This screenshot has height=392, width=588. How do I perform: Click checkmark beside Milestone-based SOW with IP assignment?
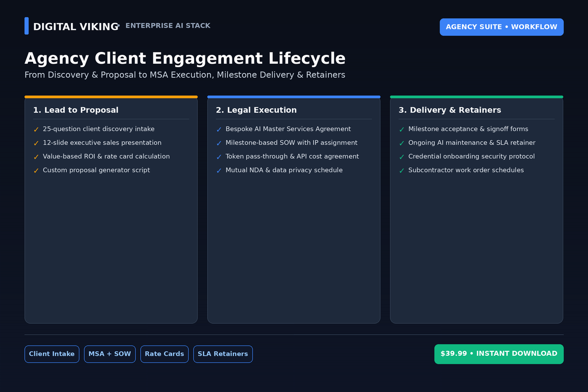[x=219, y=144]
